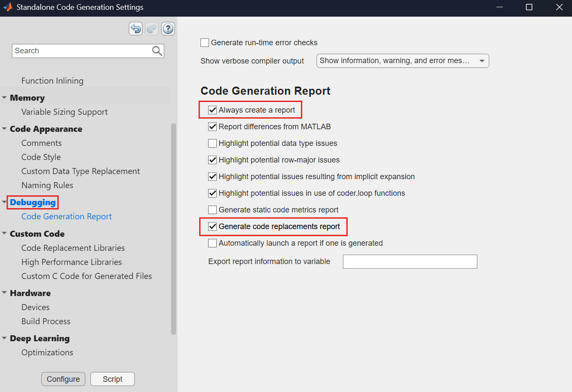Click the Script button
Screen dimensions: 572x392
[x=113, y=379]
